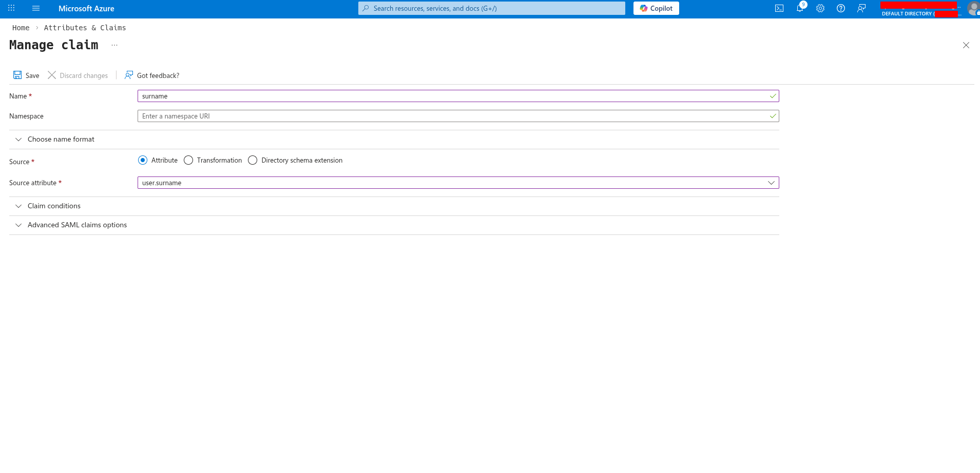Select the Attribute source radio button
Viewport: 980px width, 473px height.
tap(143, 160)
